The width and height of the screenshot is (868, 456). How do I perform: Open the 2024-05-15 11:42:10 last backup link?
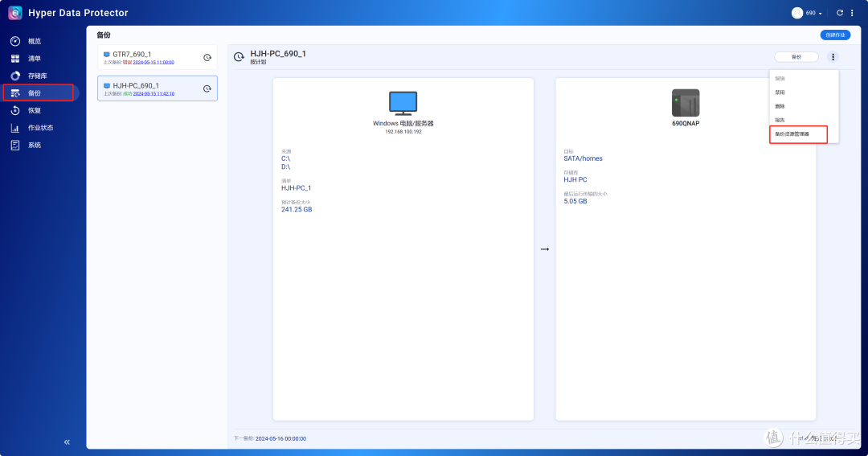[x=154, y=93]
